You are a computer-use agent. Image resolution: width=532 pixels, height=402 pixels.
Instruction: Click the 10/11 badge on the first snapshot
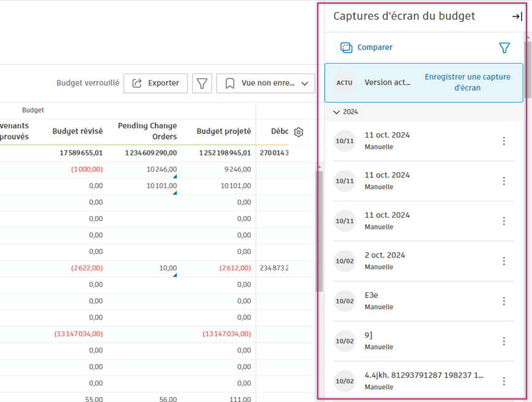[344, 141]
